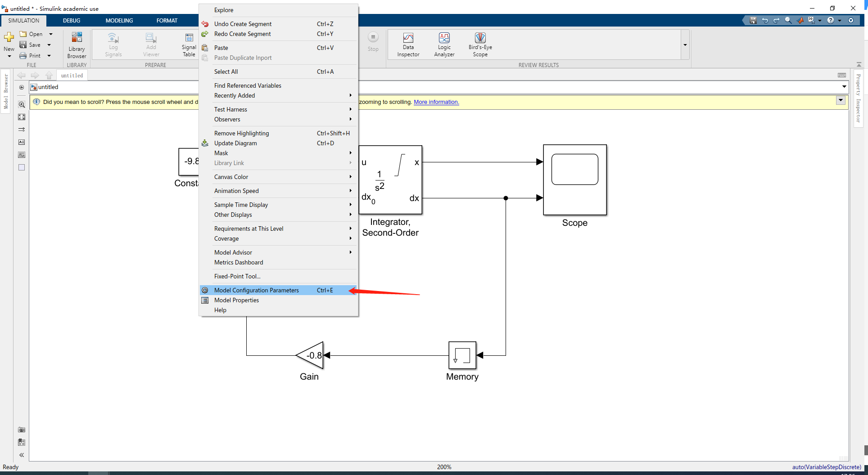Click the Zoom In sidebar tool
This screenshot has width=868, height=475.
click(x=22, y=104)
